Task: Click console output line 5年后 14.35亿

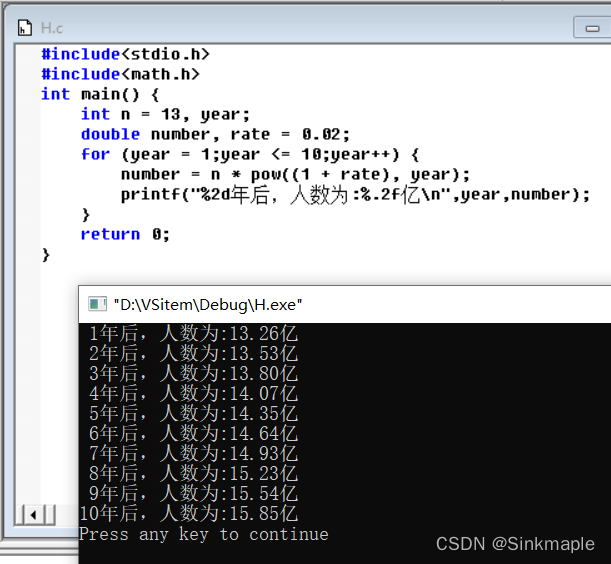Action: [x=193, y=414]
